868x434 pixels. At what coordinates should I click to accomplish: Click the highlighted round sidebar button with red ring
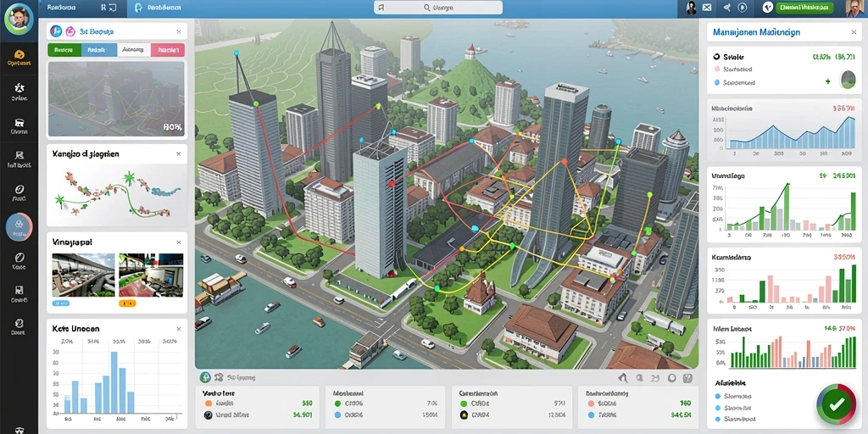click(x=19, y=226)
